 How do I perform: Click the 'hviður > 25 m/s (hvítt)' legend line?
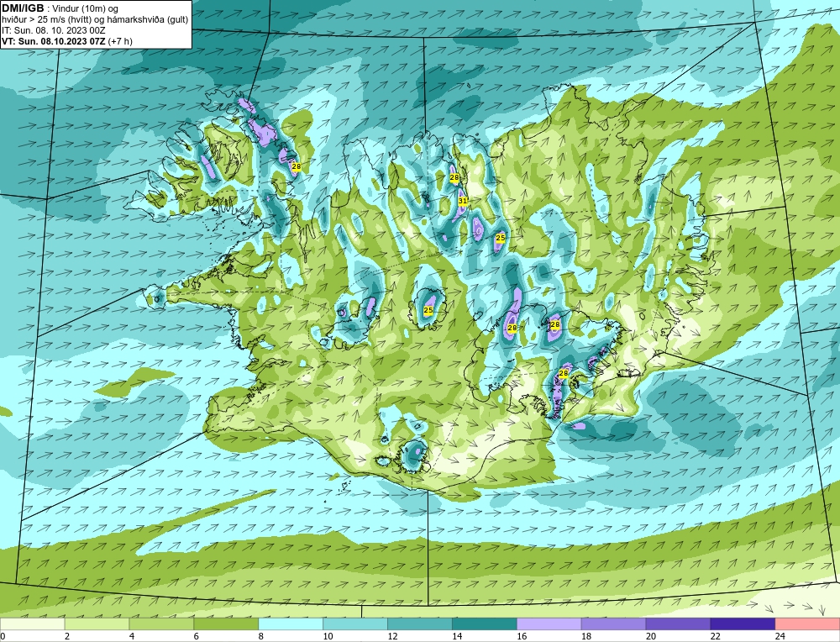point(46,19)
